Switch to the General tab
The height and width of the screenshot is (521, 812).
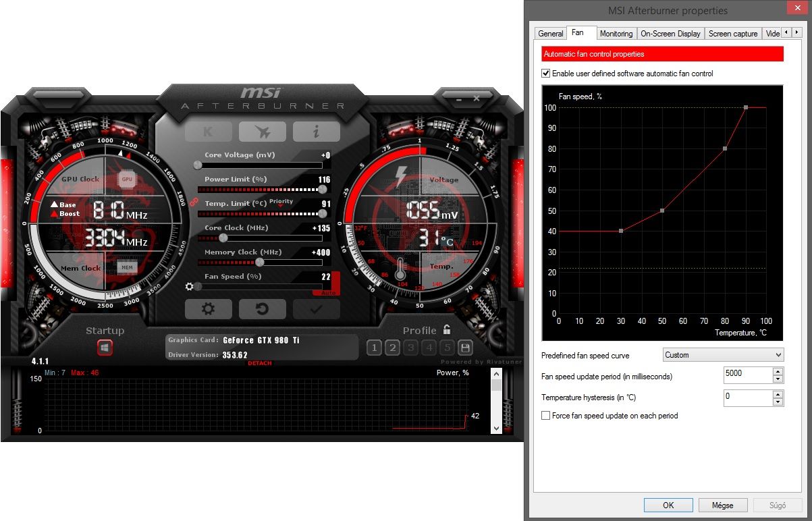[x=551, y=34]
